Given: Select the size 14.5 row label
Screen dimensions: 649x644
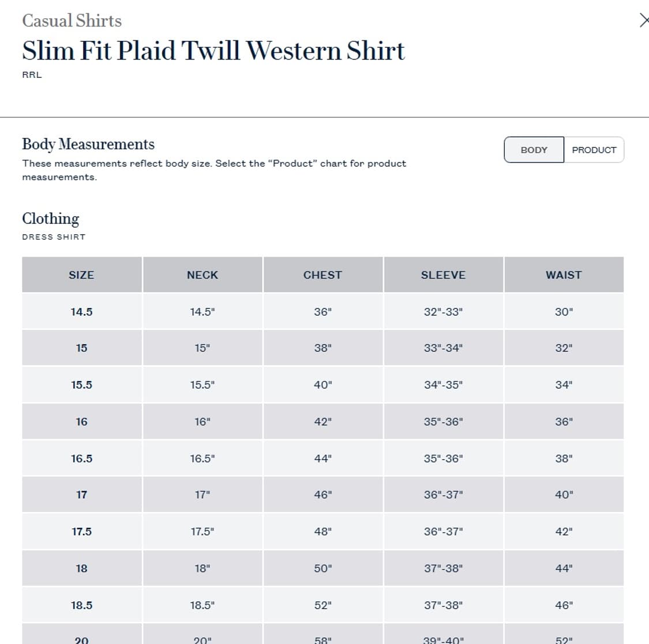Looking at the screenshot, I should point(81,312).
